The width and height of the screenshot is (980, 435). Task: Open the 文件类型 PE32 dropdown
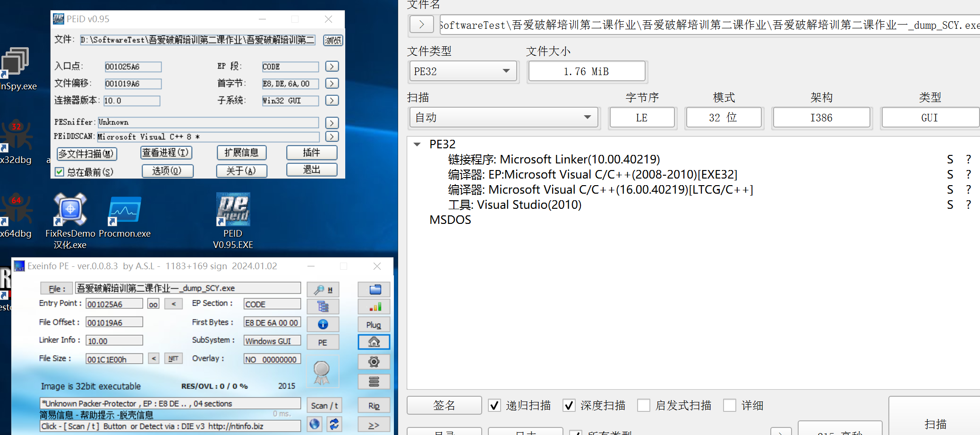click(463, 71)
